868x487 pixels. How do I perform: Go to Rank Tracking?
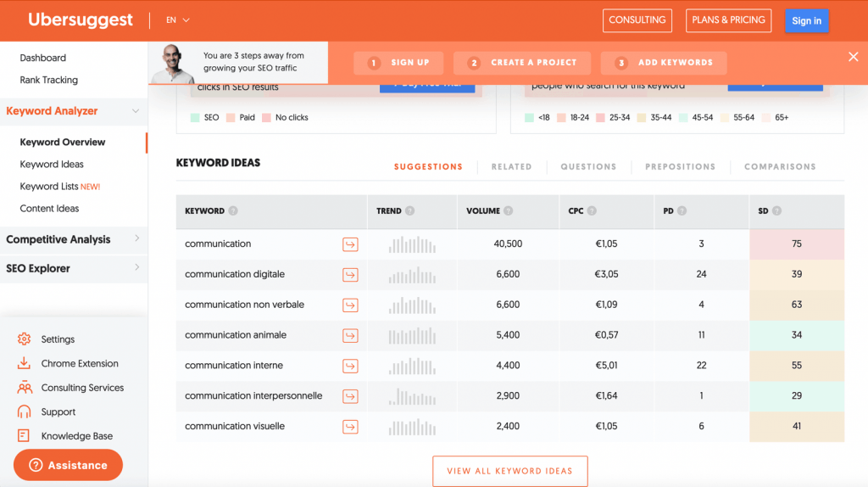[x=48, y=81]
